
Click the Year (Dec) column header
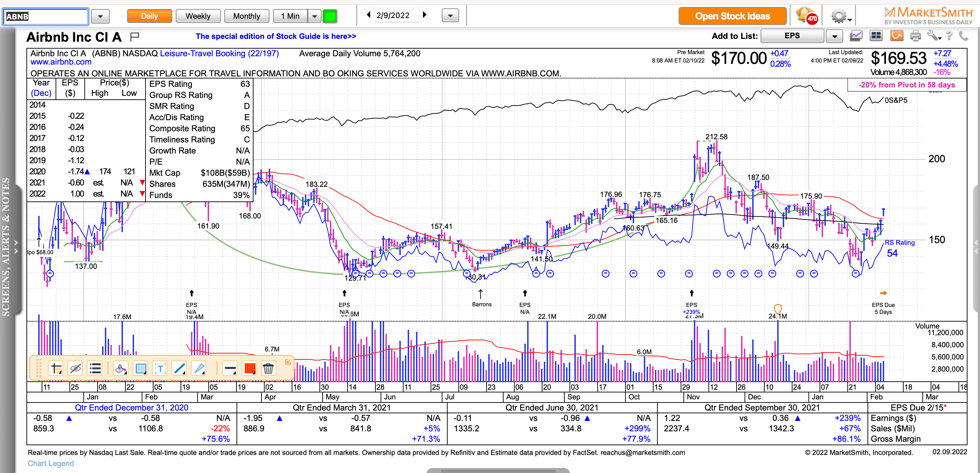(41, 88)
